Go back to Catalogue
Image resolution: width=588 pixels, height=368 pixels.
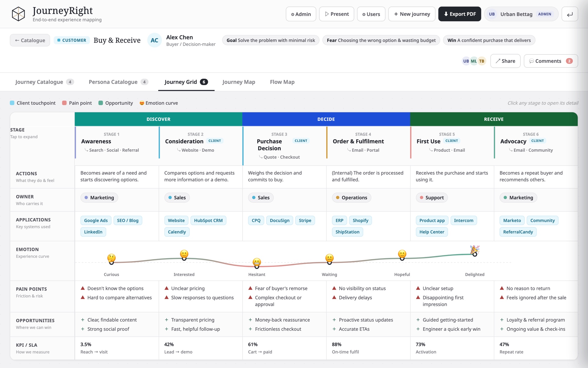tap(30, 40)
